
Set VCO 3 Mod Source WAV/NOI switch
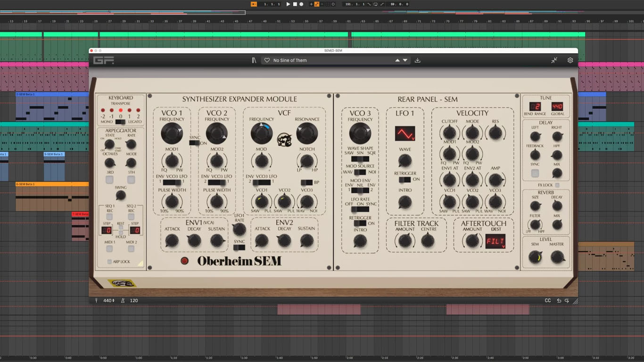(360, 172)
